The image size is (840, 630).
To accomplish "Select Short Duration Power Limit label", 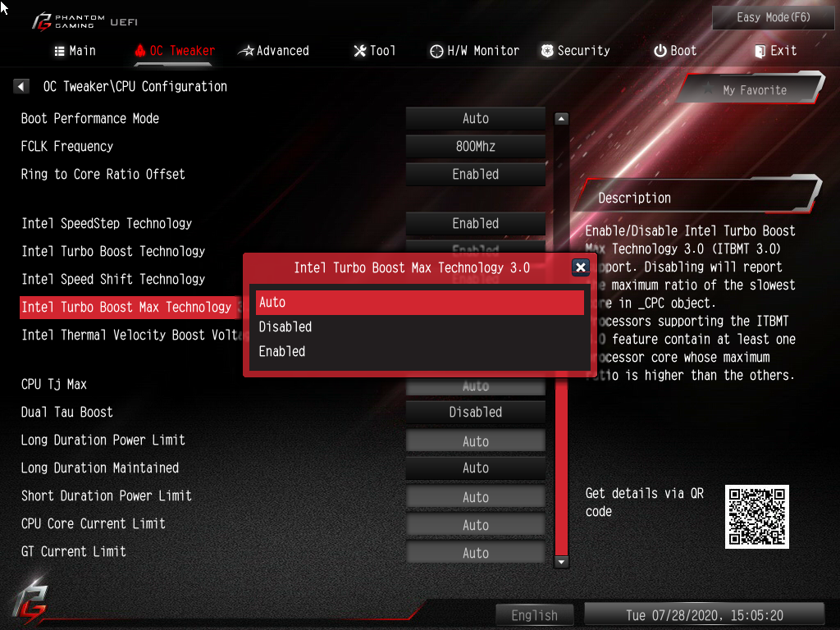I will coord(106,495).
